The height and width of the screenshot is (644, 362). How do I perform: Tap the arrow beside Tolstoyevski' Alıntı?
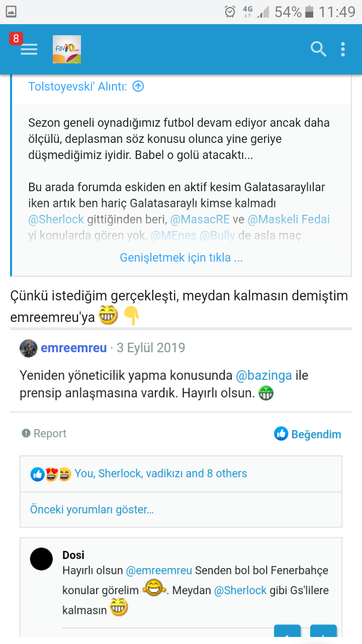[138, 87]
